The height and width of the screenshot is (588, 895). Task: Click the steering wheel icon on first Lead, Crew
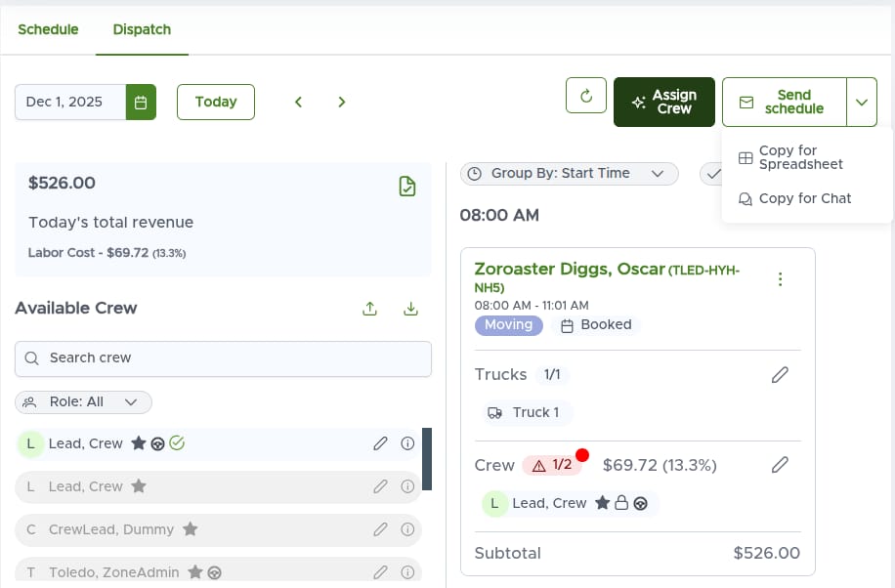[x=158, y=443]
